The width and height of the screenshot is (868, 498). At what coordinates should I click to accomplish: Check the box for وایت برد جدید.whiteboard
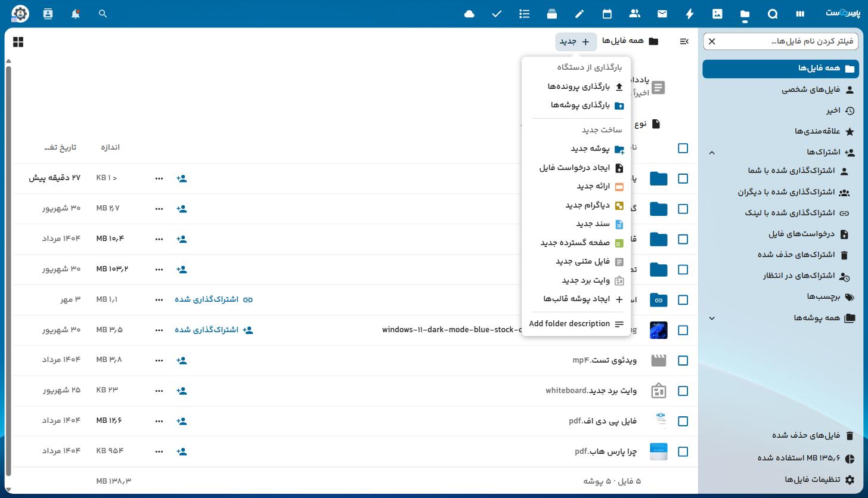(x=683, y=391)
